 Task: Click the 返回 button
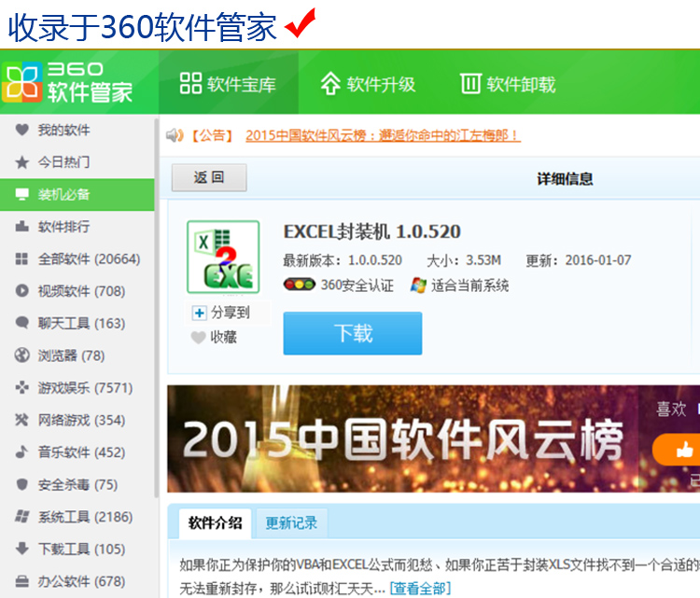pos(209,177)
